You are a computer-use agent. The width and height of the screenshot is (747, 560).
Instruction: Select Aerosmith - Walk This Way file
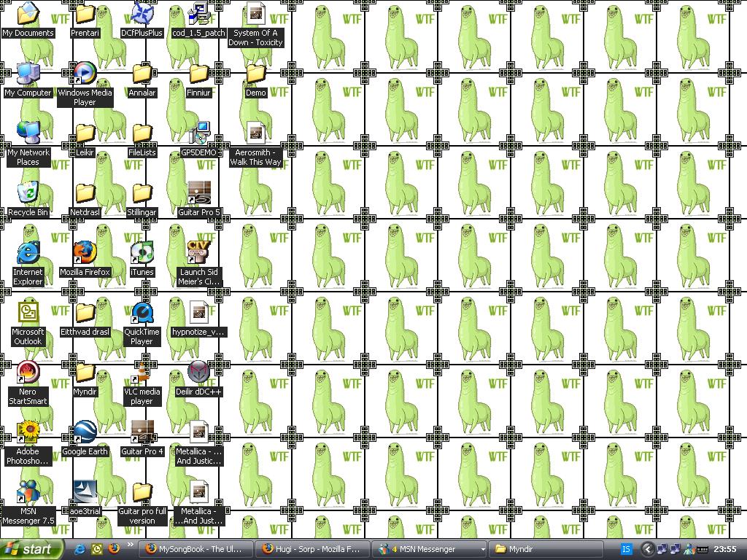coord(255,144)
